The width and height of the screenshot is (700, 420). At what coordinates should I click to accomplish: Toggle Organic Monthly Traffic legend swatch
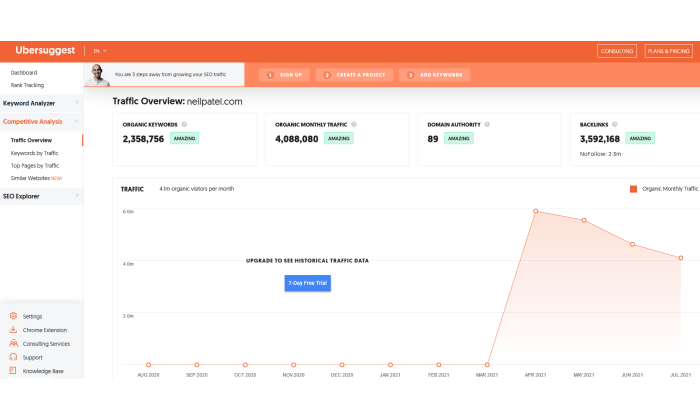point(633,189)
